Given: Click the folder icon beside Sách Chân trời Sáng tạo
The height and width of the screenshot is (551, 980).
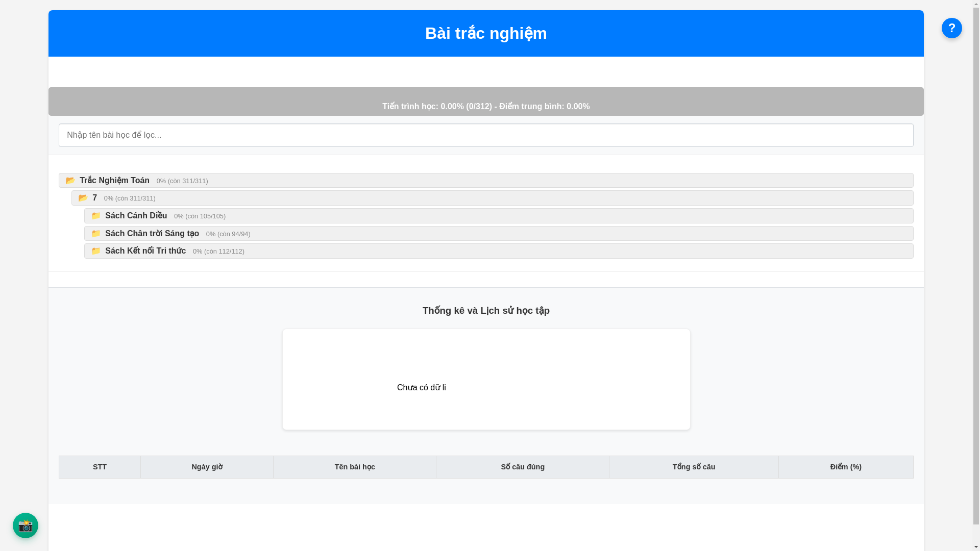Looking at the screenshot, I should tap(96, 234).
